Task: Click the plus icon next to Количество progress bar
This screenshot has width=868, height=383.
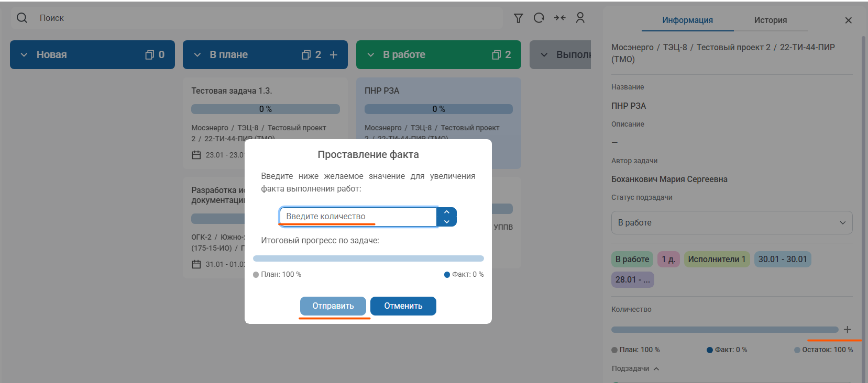Action: click(x=847, y=330)
